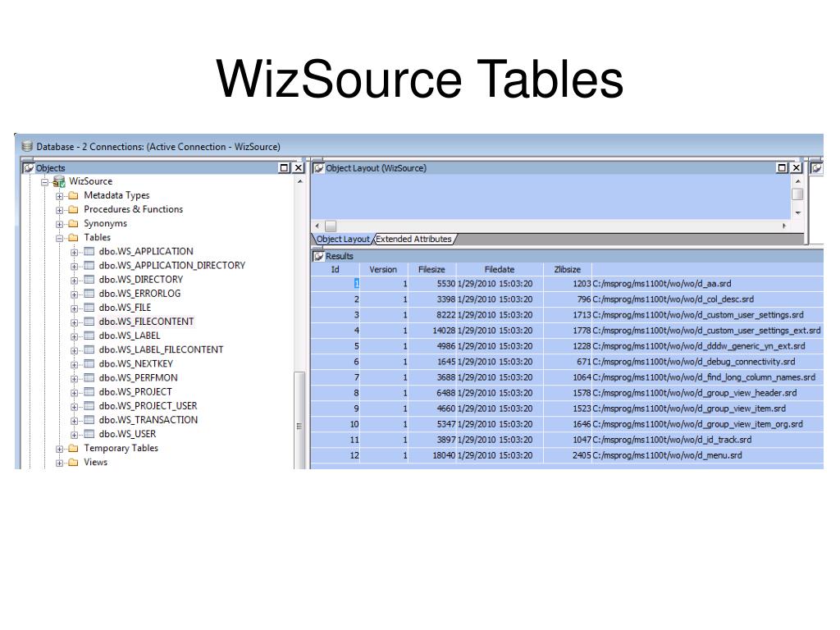Image resolution: width=840 pixels, height=630 pixels.
Task: Select the dbo.WS_PERFMON table label
Action: pos(138,377)
